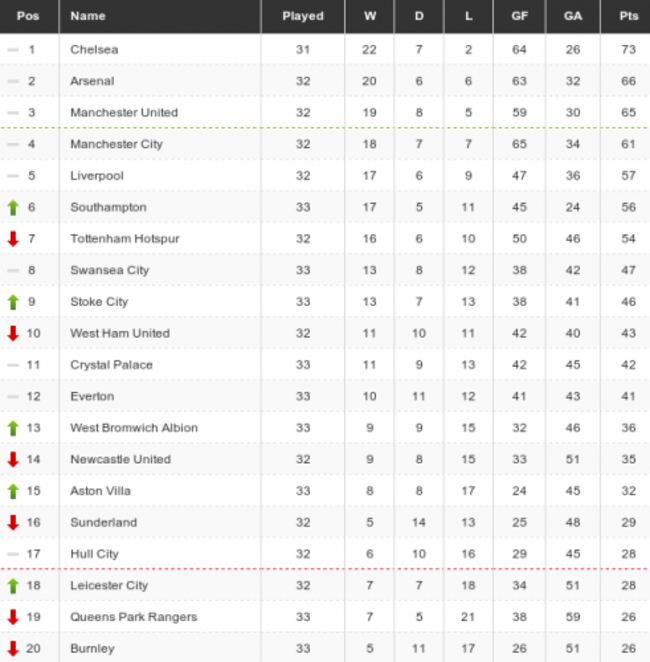Sort by the Played column header
The height and width of the screenshot is (662, 650).
pos(303,16)
